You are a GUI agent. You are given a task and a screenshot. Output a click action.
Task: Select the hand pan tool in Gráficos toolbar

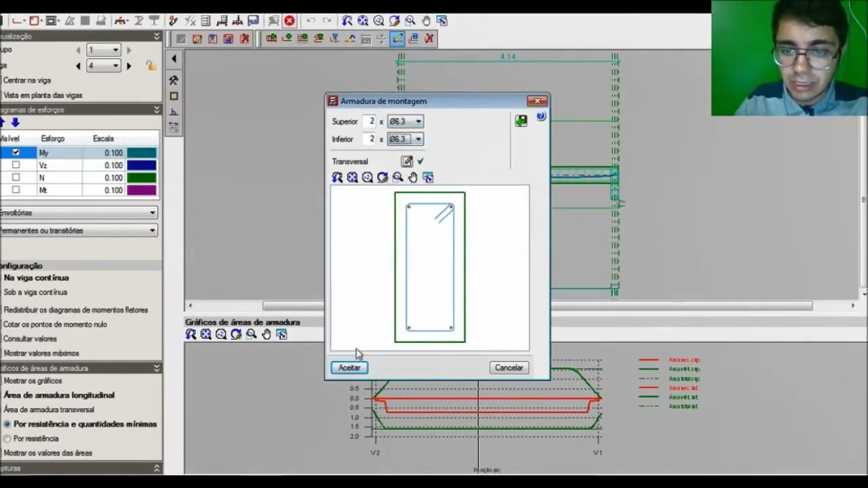click(x=267, y=334)
